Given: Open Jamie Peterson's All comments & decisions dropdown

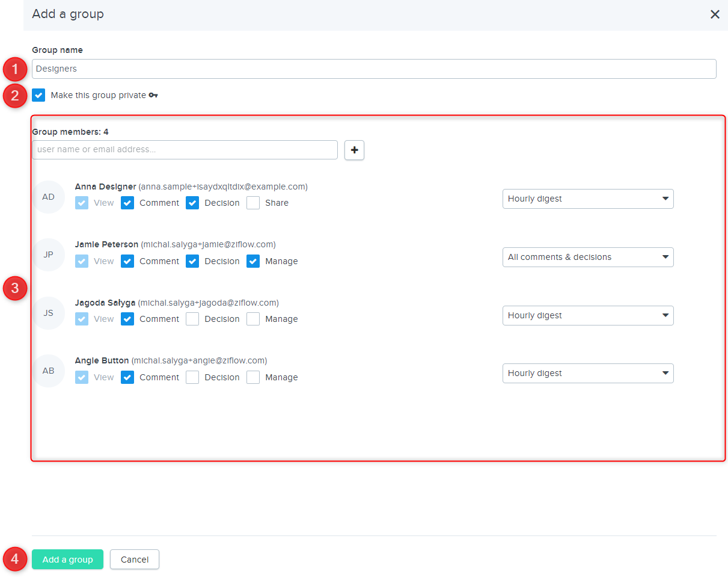Looking at the screenshot, I should (588, 257).
